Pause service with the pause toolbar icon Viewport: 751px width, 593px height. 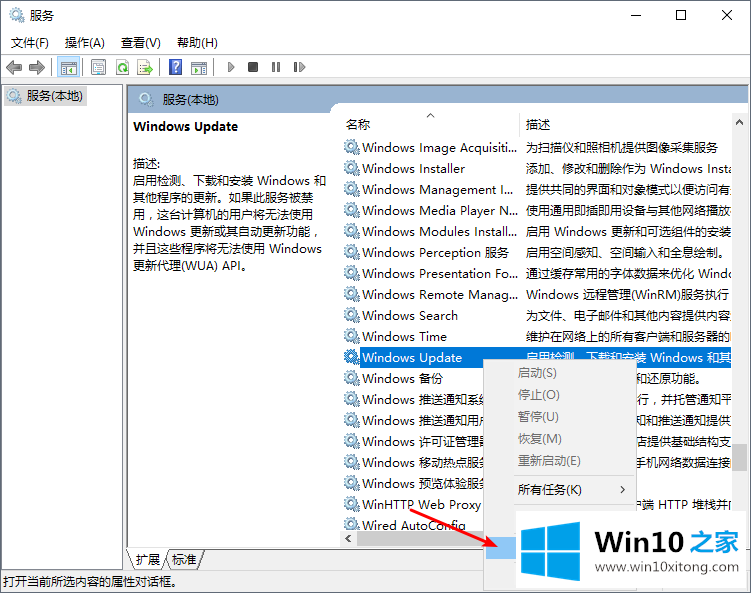click(x=276, y=67)
